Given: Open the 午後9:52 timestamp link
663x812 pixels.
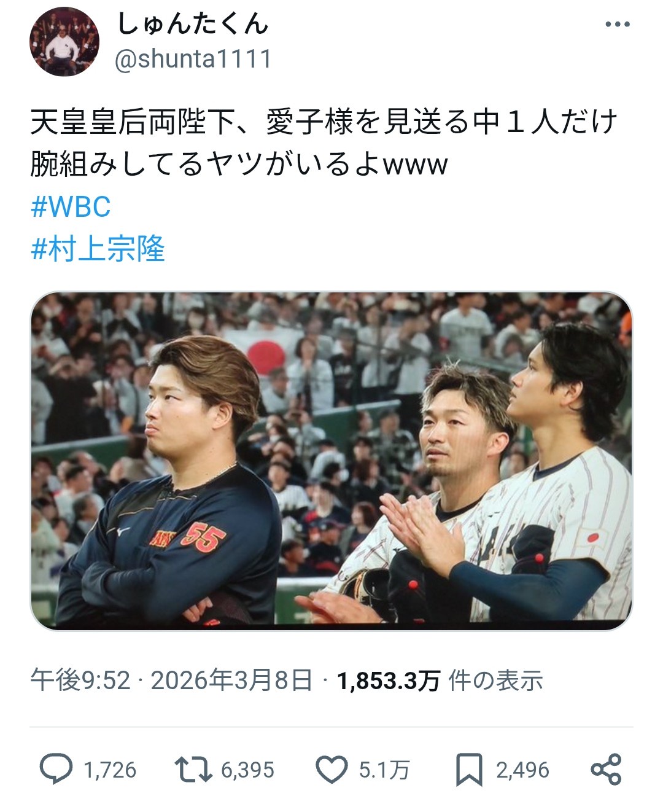Looking at the screenshot, I should (x=80, y=681).
